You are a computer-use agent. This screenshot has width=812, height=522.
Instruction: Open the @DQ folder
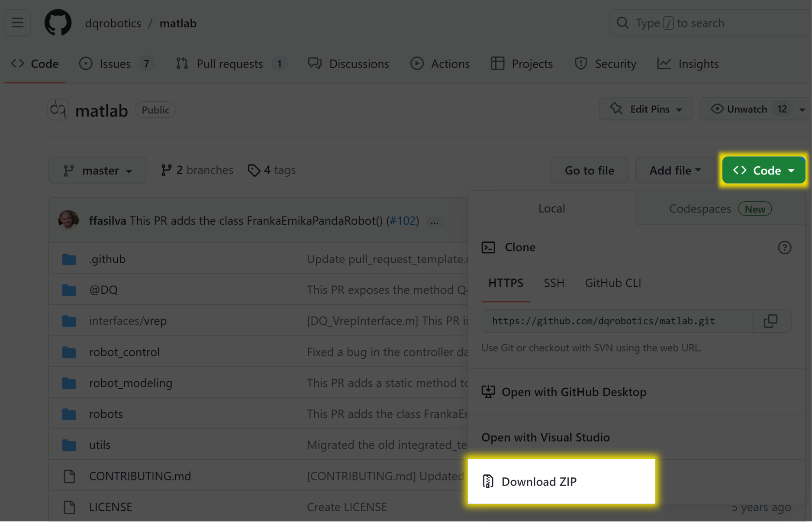click(x=103, y=290)
